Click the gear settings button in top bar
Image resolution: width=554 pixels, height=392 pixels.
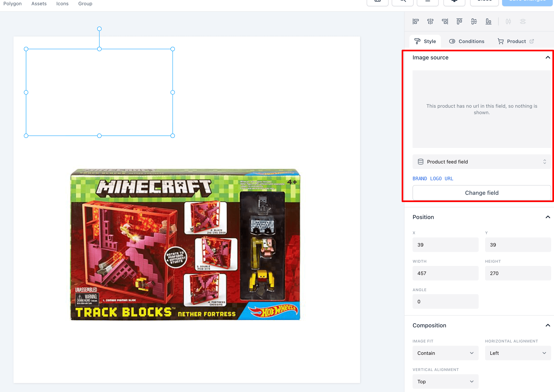tap(454, 2)
